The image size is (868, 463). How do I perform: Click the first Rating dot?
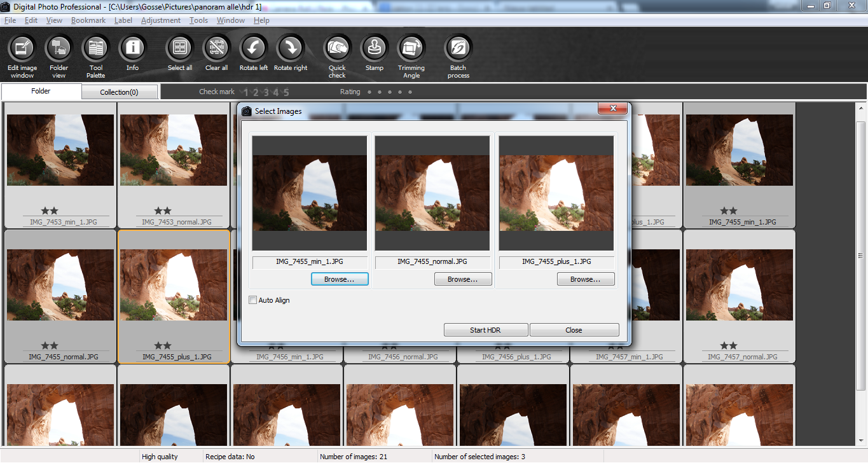click(x=369, y=92)
